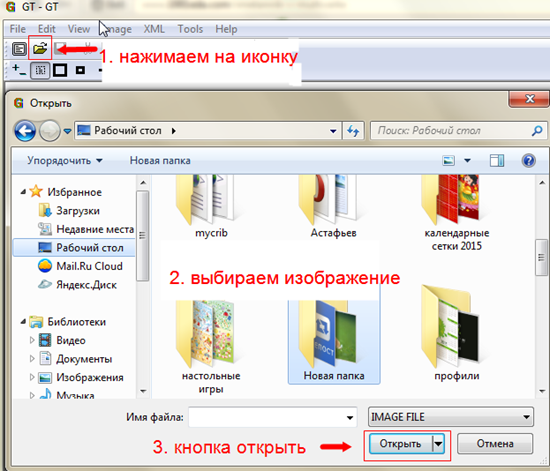The image size is (550, 471).
Task: Open Загрузки in the navigation pane
Action: (78, 211)
